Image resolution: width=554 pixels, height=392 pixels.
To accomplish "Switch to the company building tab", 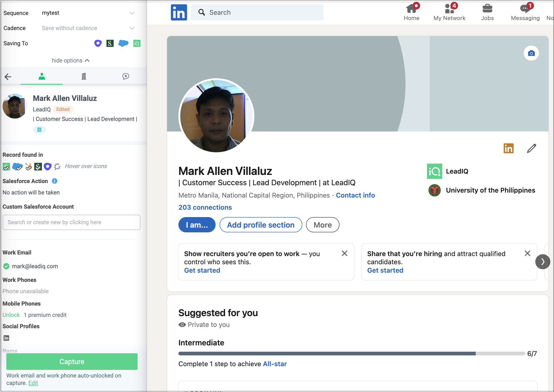I will [84, 76].
